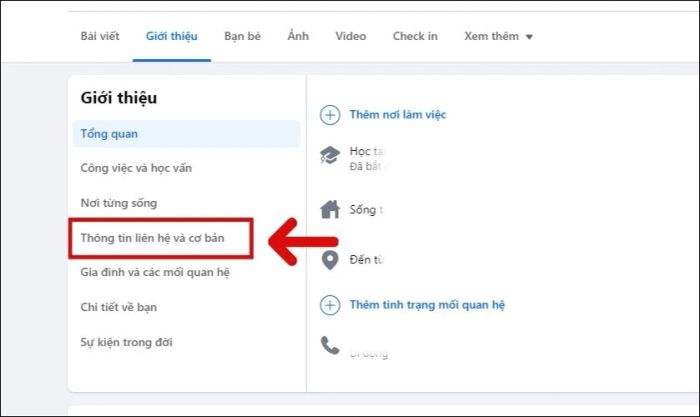Switch to the Bạn bè tab
700x417 pixels.
[x=242, y=36]
